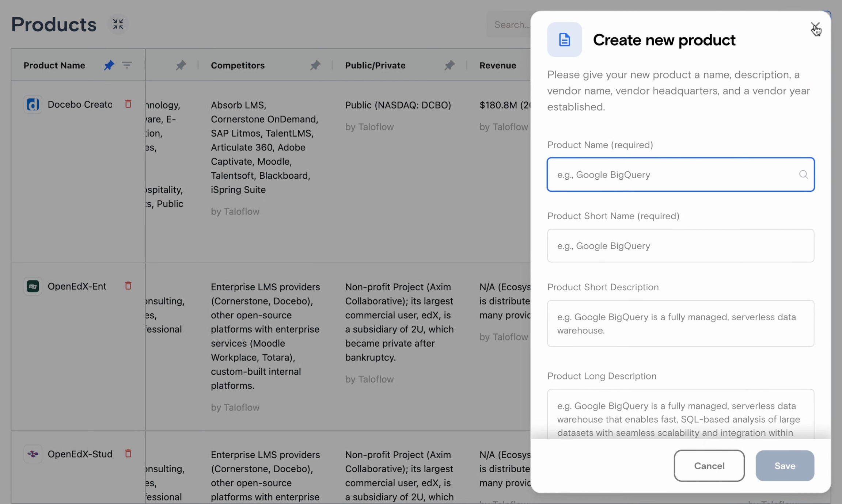Click the pin icon left of Competitors
This screenshot has height=504, width=842.
click(x=181, y=65)
